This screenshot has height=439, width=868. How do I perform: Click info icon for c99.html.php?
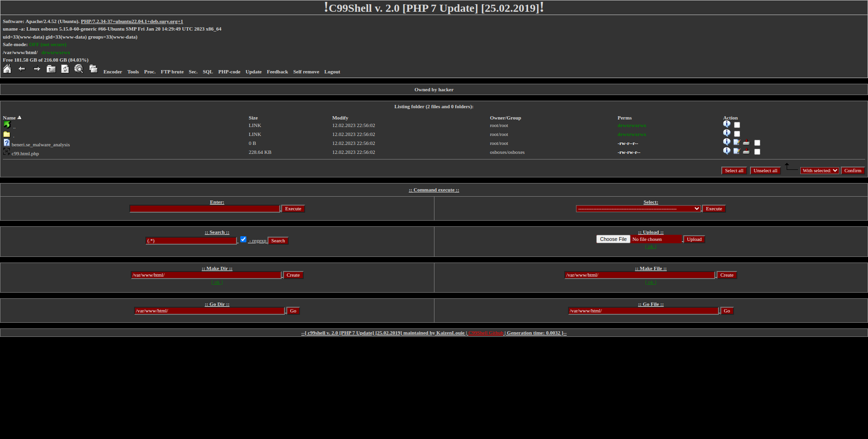tap(727, 151)
